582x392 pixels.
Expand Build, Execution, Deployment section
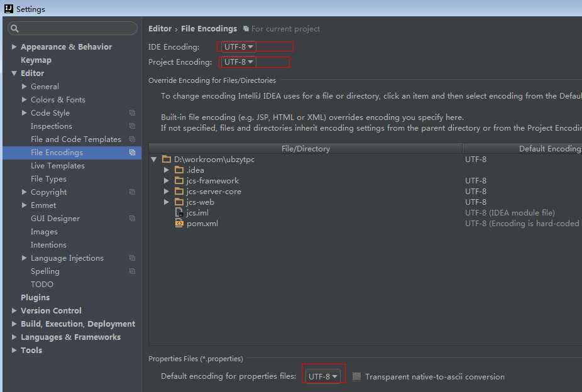coord(14,324)
